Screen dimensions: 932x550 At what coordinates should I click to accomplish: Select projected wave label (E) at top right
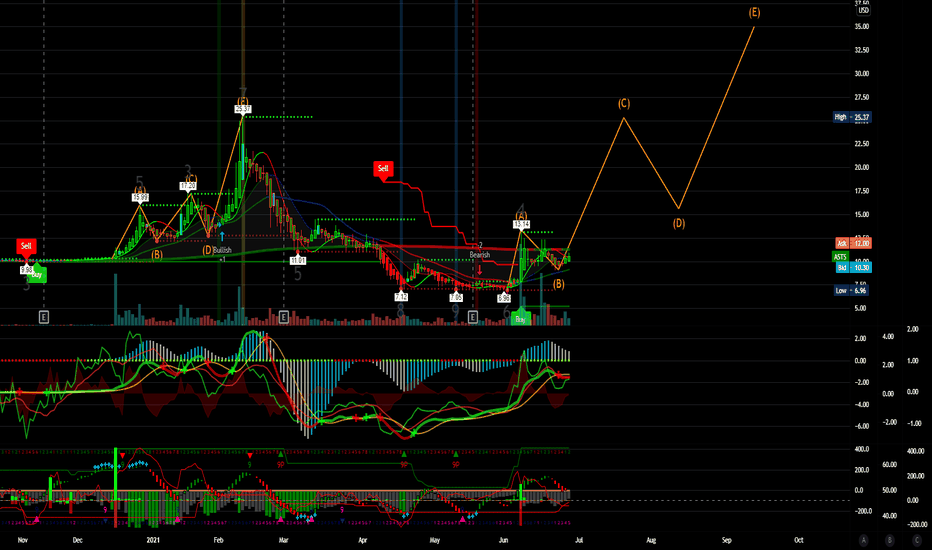[x=754, y=12]
